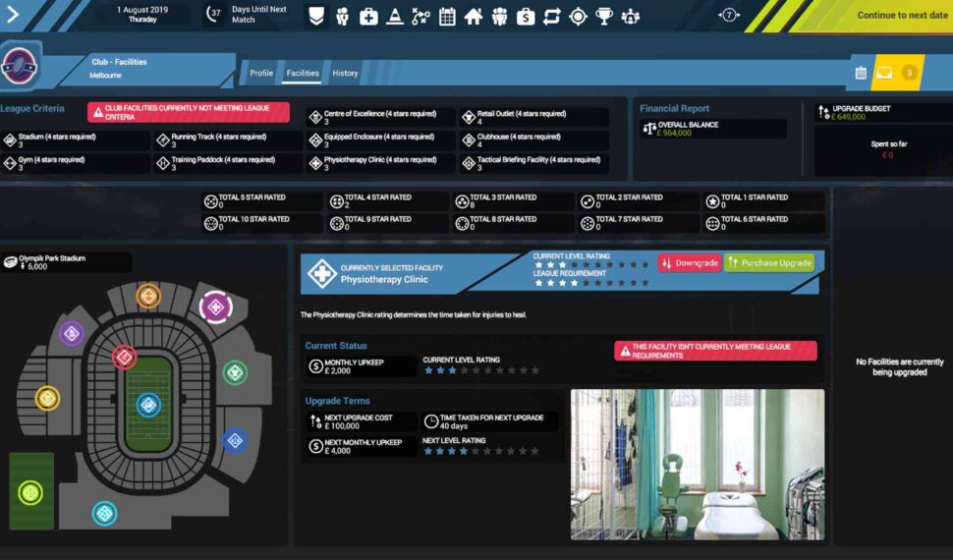Screen dimensions: 953x560
Task: Open the envelope inbox icon
Action: [884, 73]
